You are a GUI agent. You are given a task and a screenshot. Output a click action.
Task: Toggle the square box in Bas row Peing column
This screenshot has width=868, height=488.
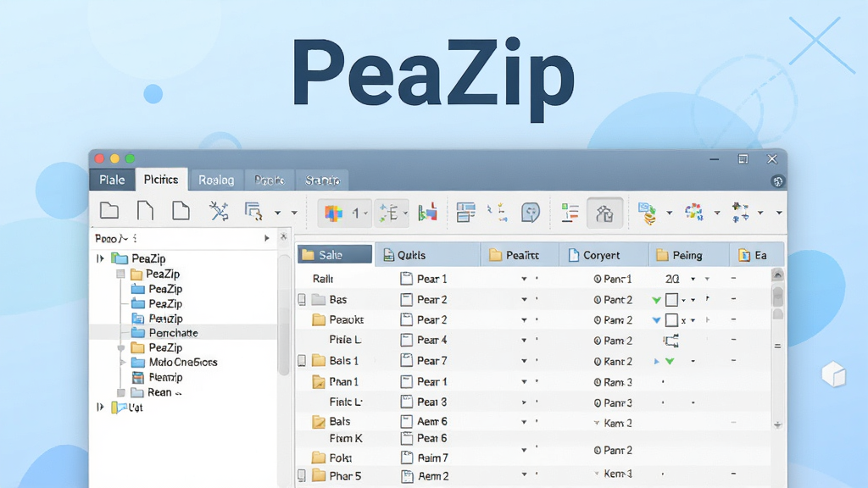coord(671,300)
